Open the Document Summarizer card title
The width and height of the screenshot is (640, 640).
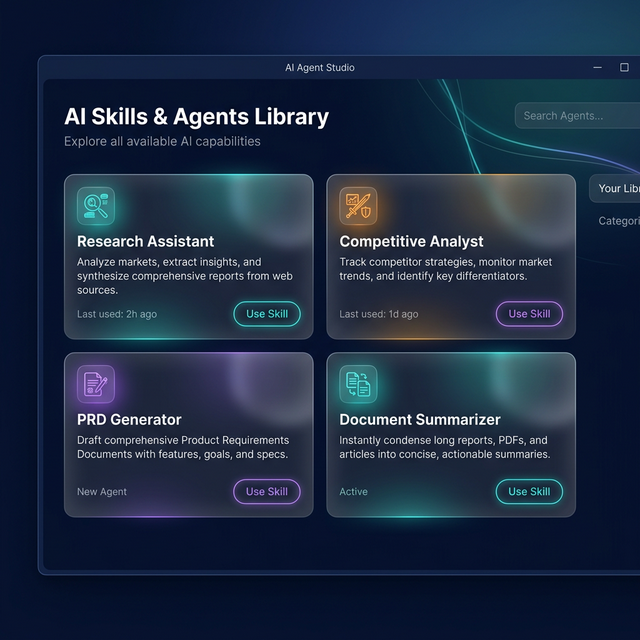coord(420,420)
